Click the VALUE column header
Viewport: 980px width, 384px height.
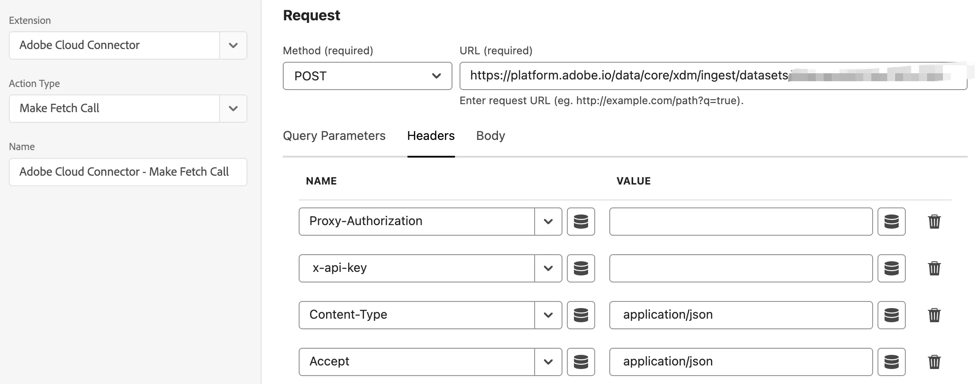[x=634, y=181]
